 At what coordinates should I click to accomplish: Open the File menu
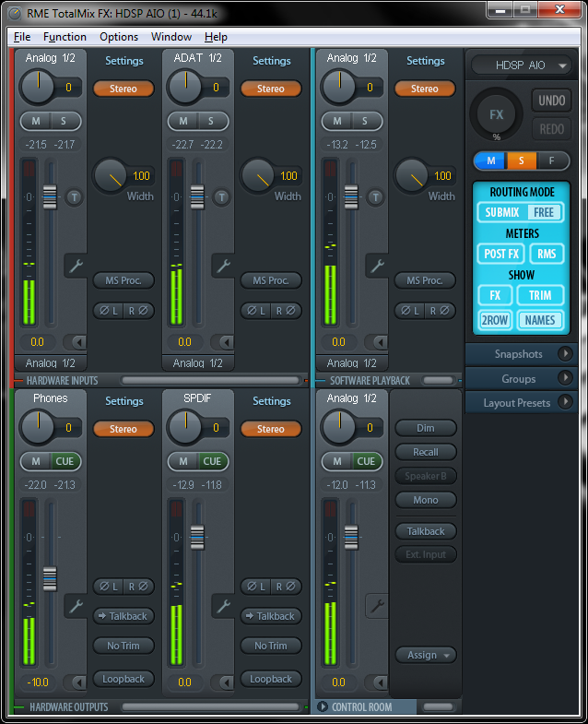point(22,37)
